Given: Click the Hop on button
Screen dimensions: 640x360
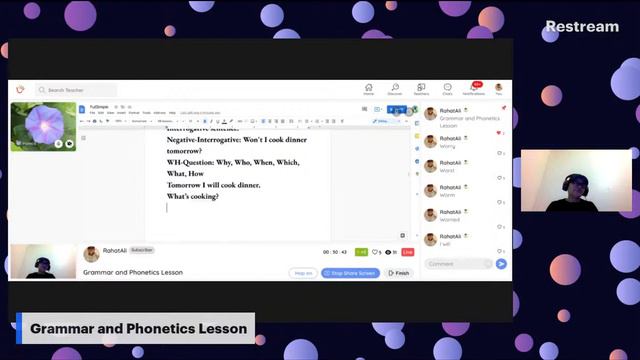Looking at the screenshot, I should pyautogui.click(x=303, y=273).
